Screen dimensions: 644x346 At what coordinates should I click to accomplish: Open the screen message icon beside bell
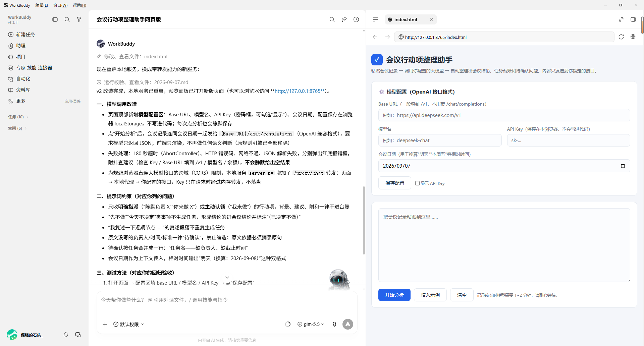78,335
